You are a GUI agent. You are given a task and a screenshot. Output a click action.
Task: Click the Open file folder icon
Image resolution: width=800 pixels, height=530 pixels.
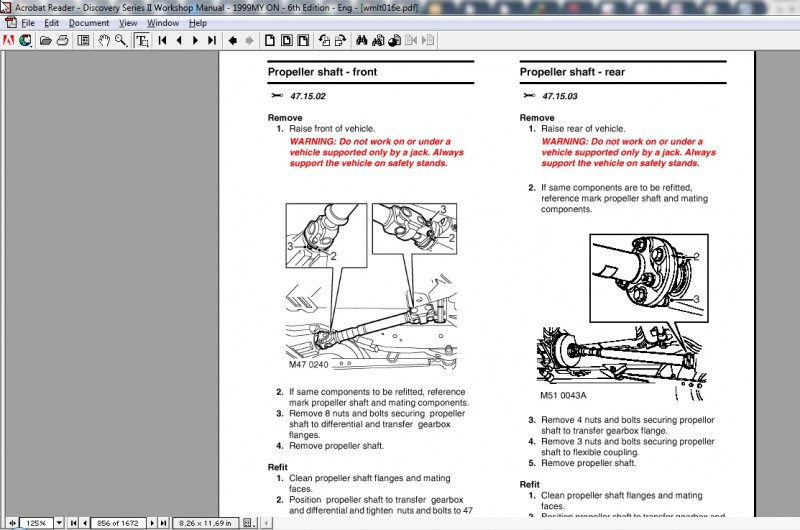click(46, 41)
